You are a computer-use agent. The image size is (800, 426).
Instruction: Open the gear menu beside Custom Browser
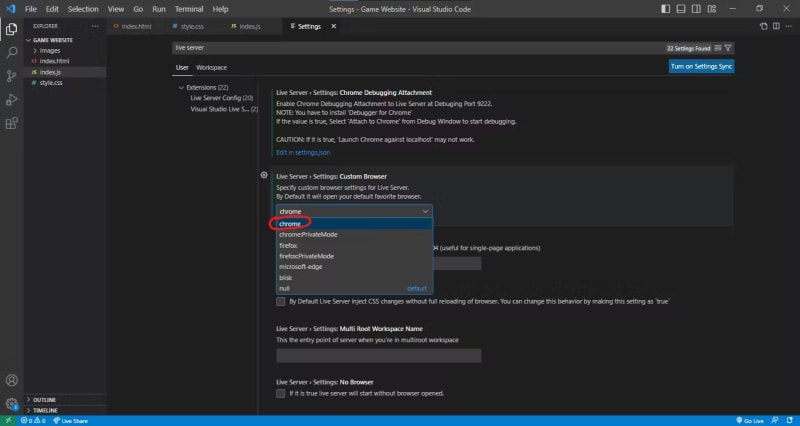pyautogui.click(x=264, y=175)
